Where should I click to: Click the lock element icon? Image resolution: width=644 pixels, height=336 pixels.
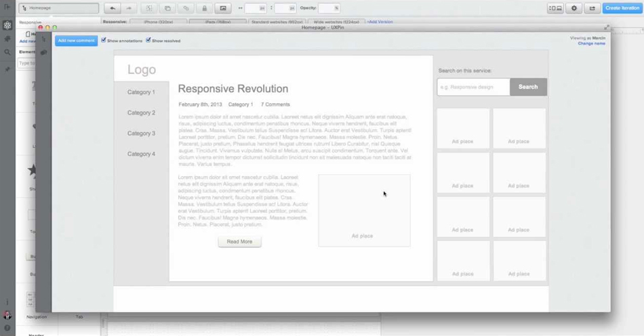tap(204, 8)
